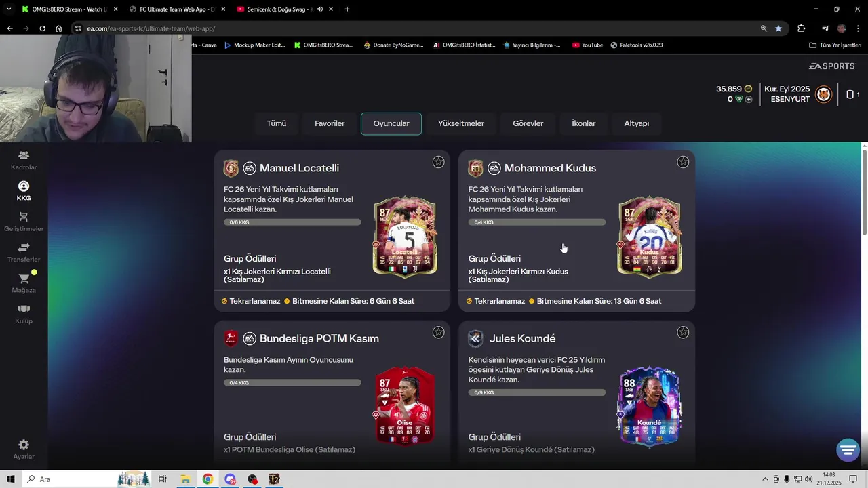This screenshot has width=868, height=488.
Task: Open File Explorer from taskbar
Action: (x=185, y=479)
